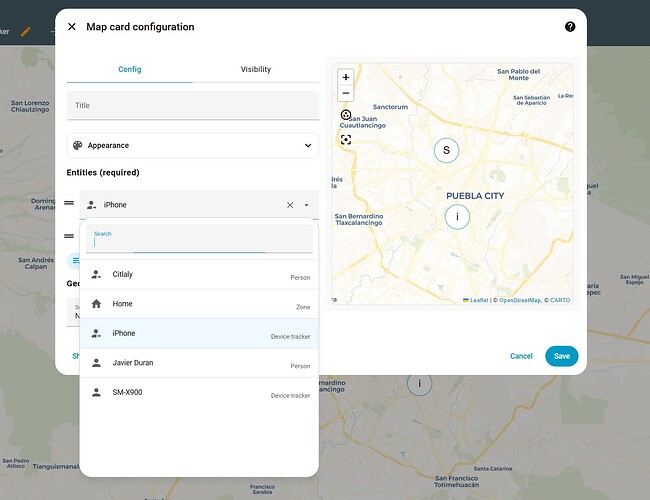
Task: Click the S marker on the preview map
Action: [446, 150]
